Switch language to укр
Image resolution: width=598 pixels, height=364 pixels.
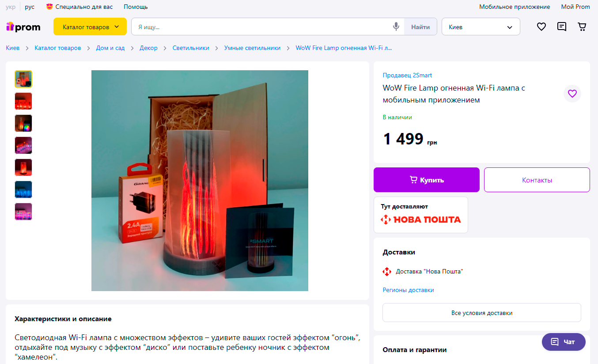click(x=11, y=7)
